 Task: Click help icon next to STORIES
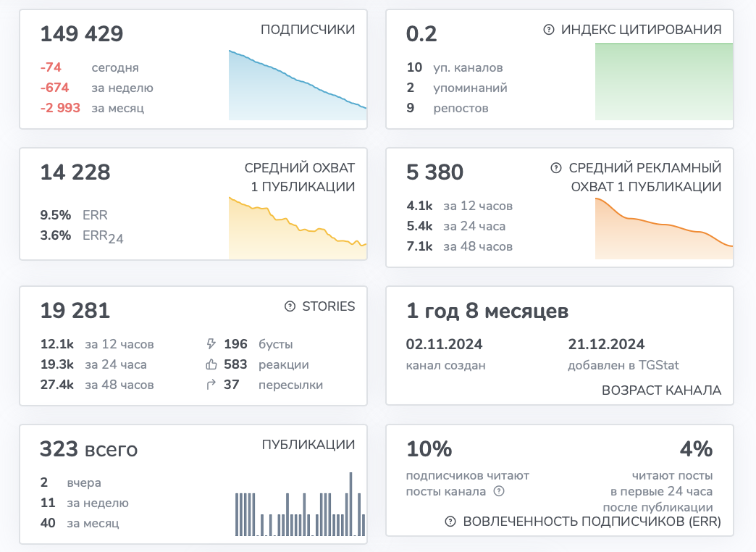coord(290,306)
